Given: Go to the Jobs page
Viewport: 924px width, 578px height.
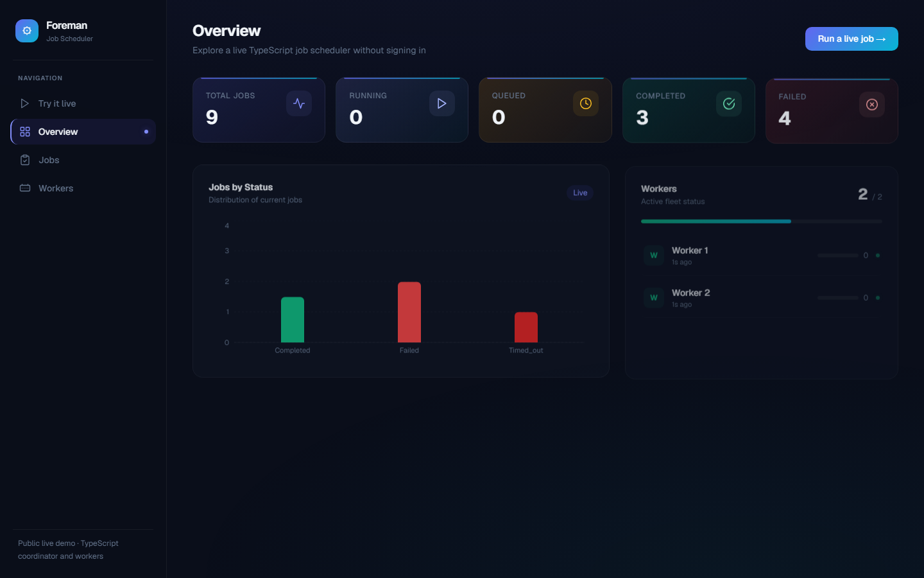Looking at the screenshot, I should [x=83, y=160].
